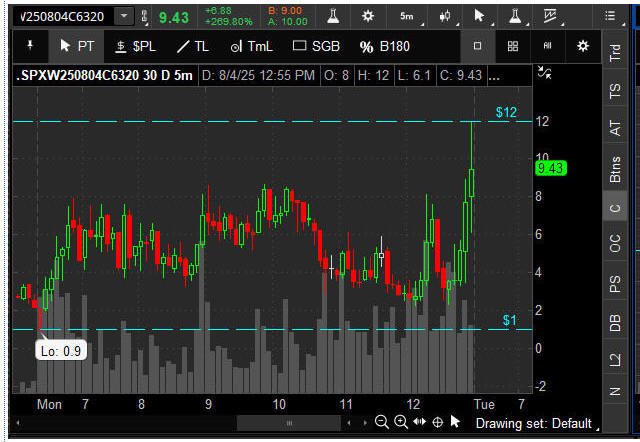Open the Trd sidebar tab
640x442 pixels.
pyautogui.click(x=615, y=54)
